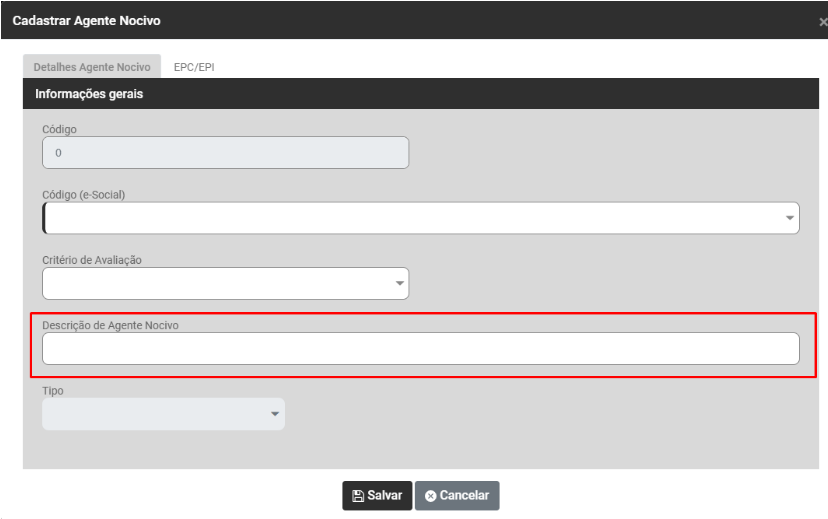Click the Código (e-Social) label text
828x519 pixels.
click(x=83, y=194)
